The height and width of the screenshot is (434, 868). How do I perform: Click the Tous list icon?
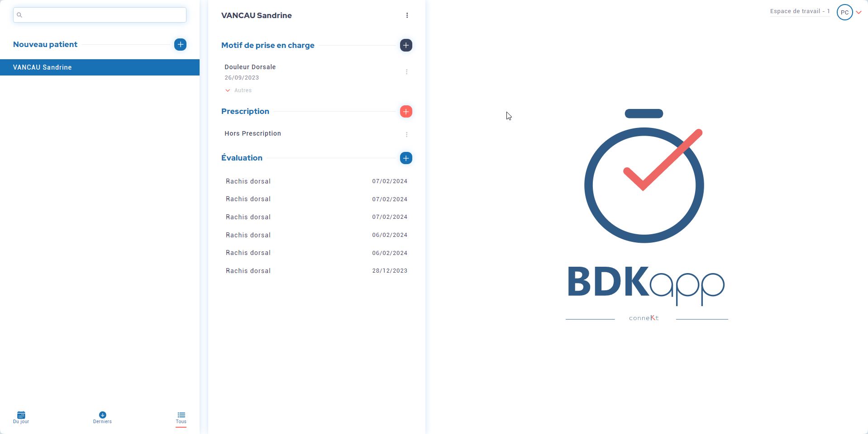click(x=181, y=415)
